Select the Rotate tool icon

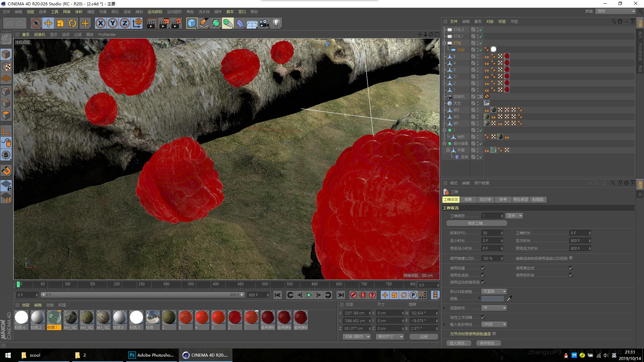tap(72, 23)
